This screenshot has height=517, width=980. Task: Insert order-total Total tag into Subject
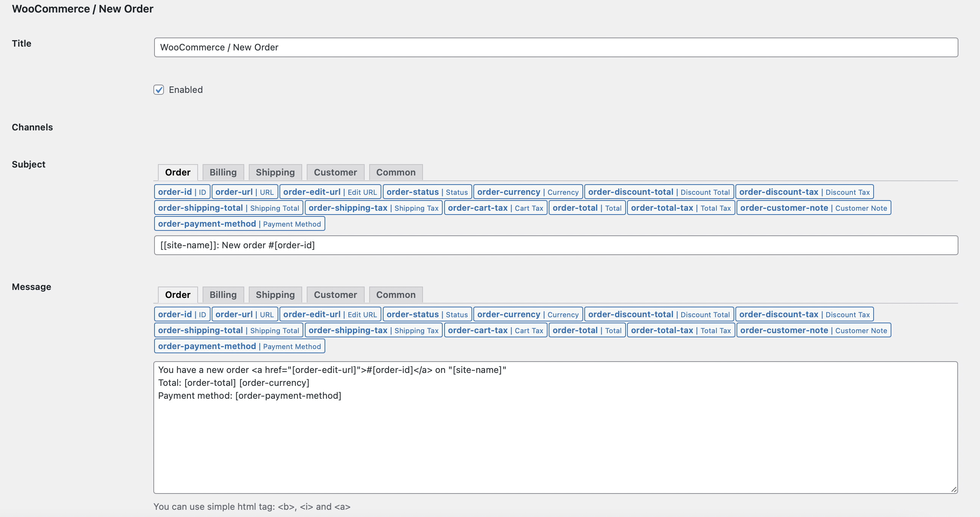click(x=587, y=208)
